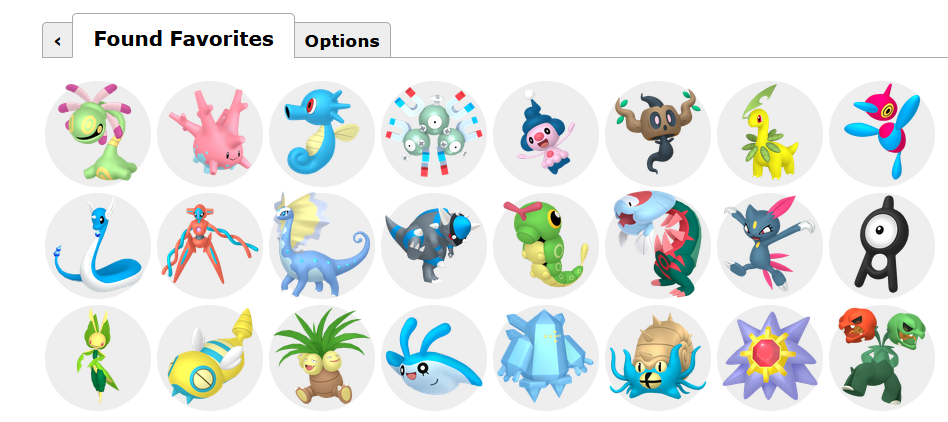The image size is (948, 422).
Task: Click the Dragonair serpent icon
Action: pyautogui.click(x=98, y=245)
